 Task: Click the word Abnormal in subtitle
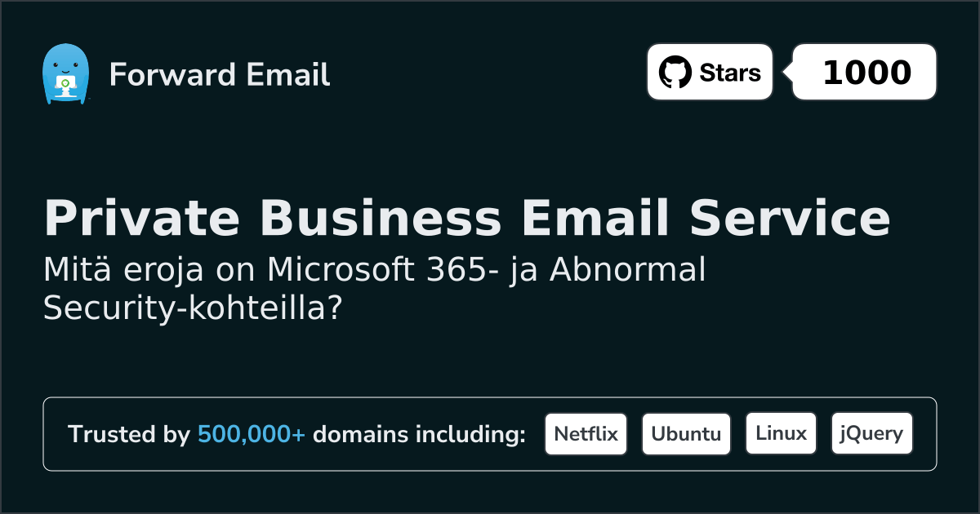pos(627,270)
